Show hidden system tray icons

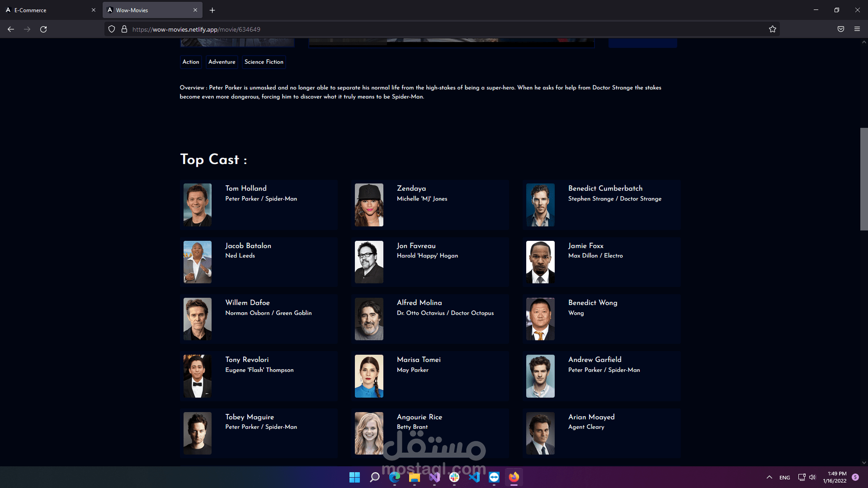point(769,477)
